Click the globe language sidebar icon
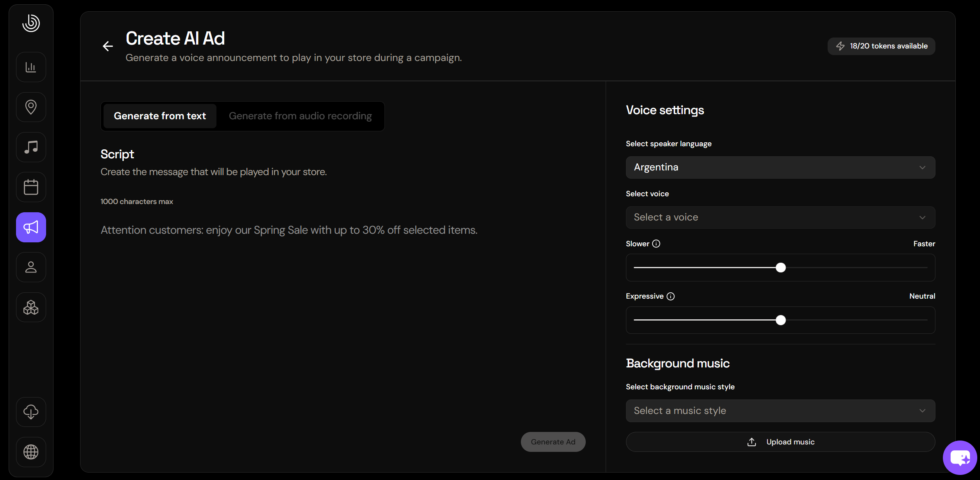This screenshot has width=980, height=480. click(x=31, y=452)
